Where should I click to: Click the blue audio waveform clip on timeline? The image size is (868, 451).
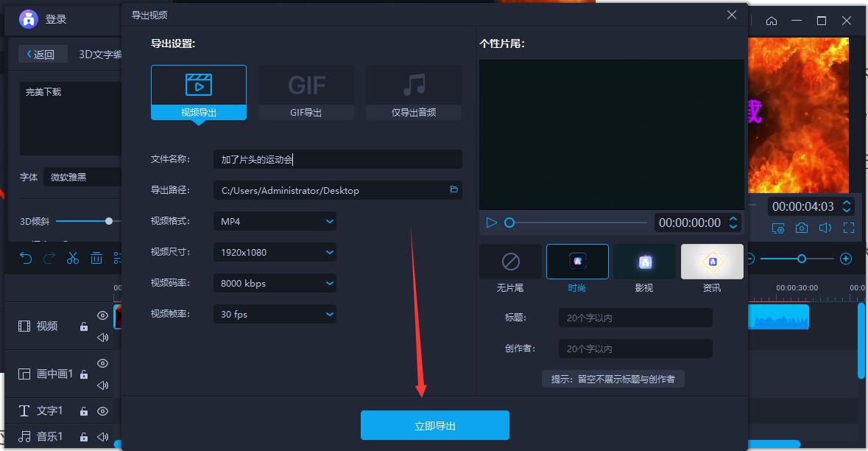pos(778,317)
